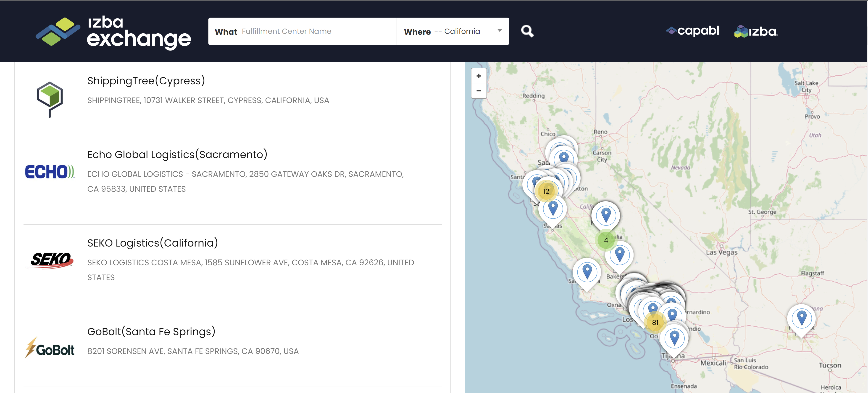Image resolution: width=868 pixels, height=393 pixels.
Task: Click the 'What' label in search bar
Action: (x=226, y=32)
